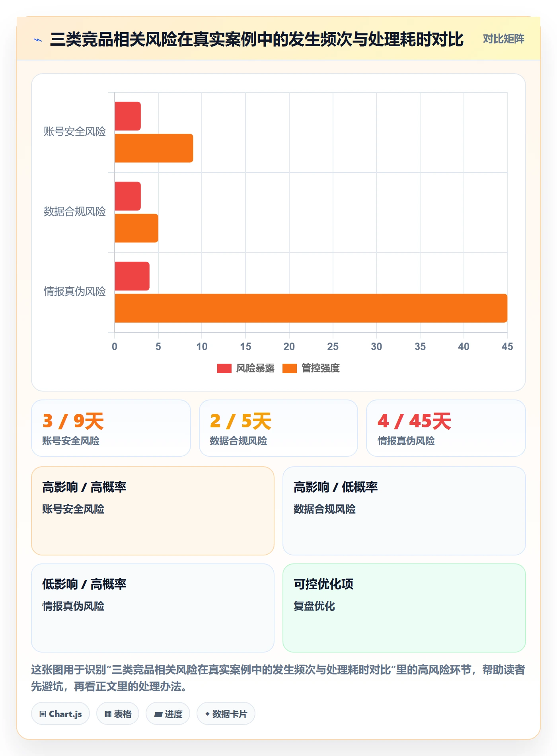Click the 账号安全风险 label on the chart axis
The image size is (557, 756).
click(75, 132)
